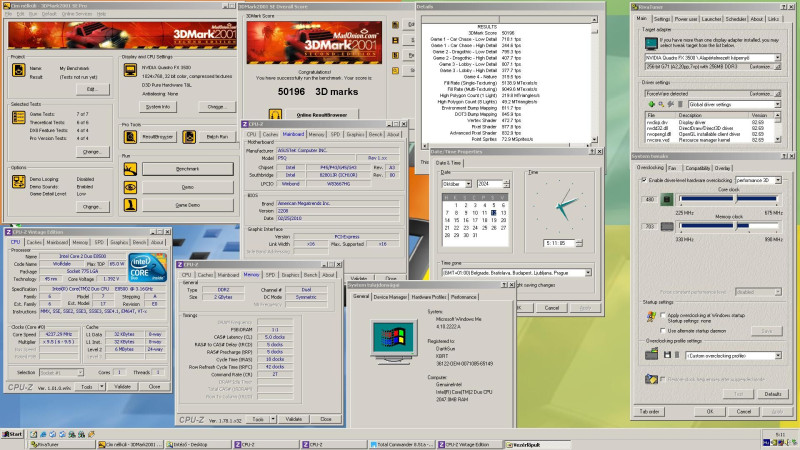The width and height of the screenshot is (800, 450).
Task: Click the joystick icon beside Game Demo button
Action: point(130,205)
